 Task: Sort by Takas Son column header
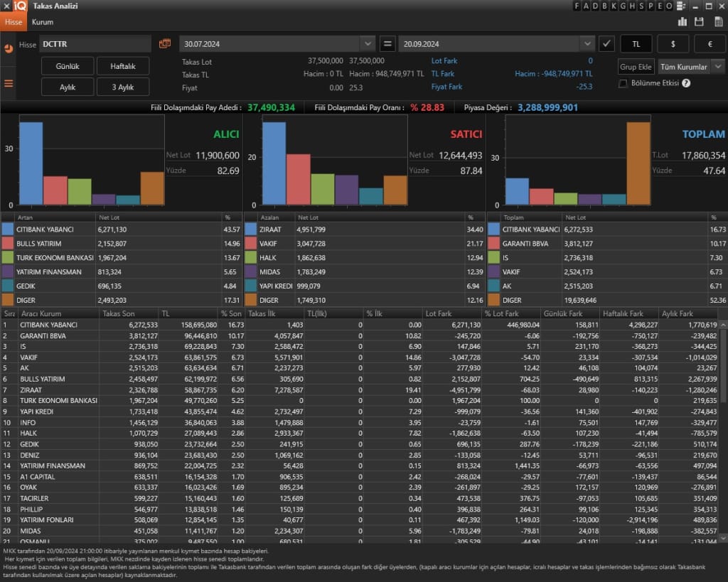point(129,314)
